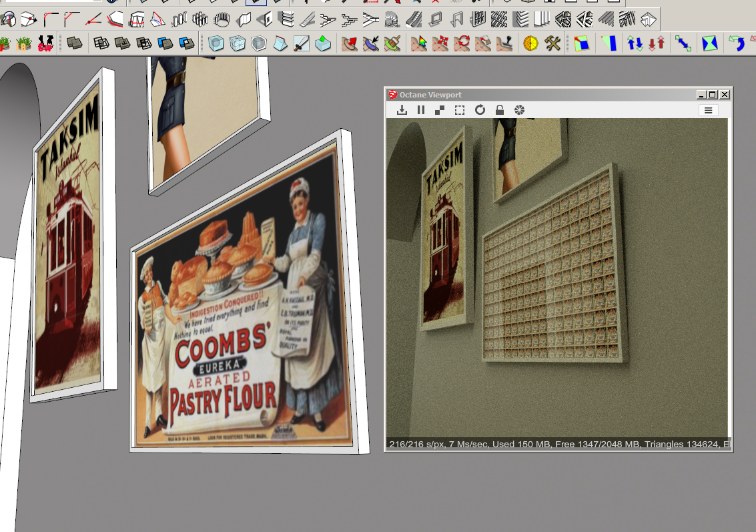Choose the divided panel grid tool

[478, 19]
